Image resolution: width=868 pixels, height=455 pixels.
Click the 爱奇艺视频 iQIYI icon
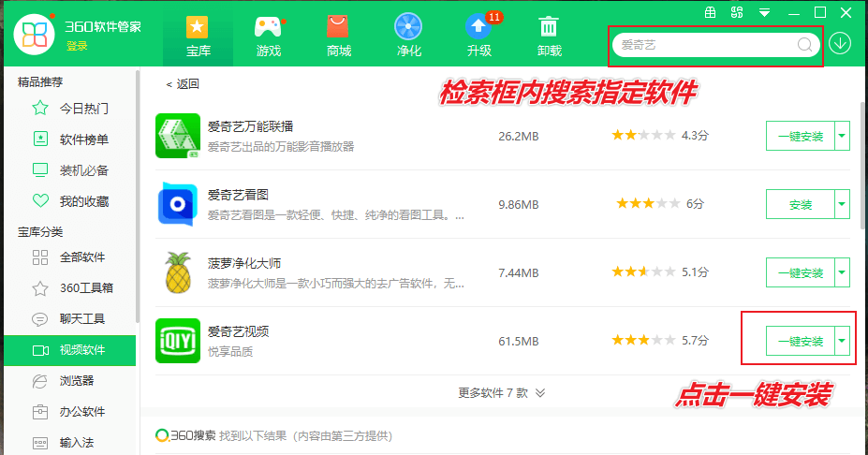point(178,341)
